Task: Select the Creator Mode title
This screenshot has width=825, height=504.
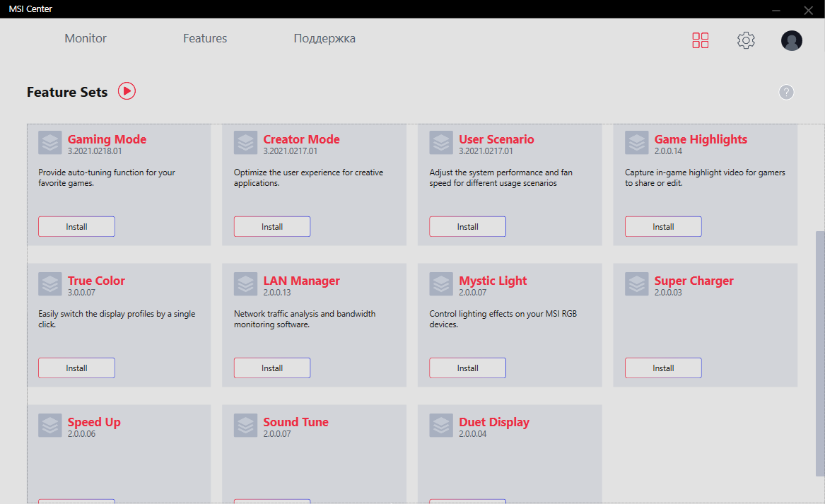Action: 301,139
